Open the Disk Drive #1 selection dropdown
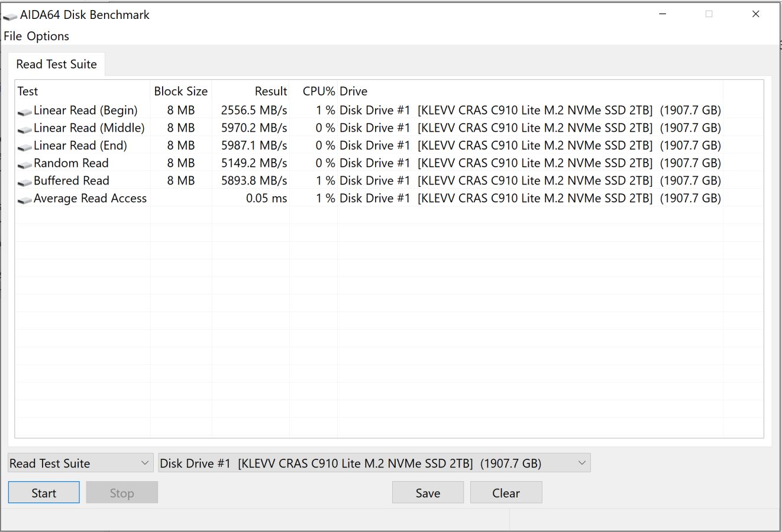This screenshot has width=782, height=532. [374, 463]
